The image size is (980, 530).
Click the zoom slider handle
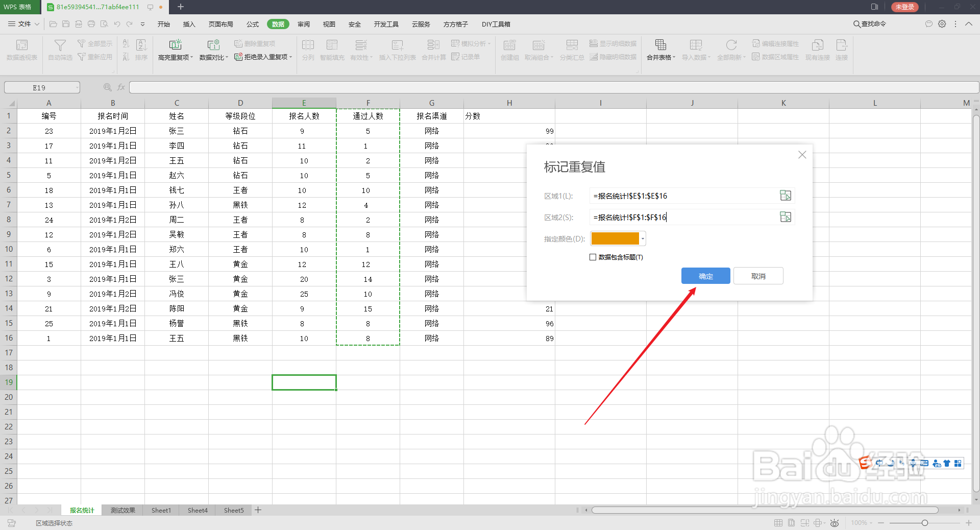pyautogui.click(x=924, y=523)
